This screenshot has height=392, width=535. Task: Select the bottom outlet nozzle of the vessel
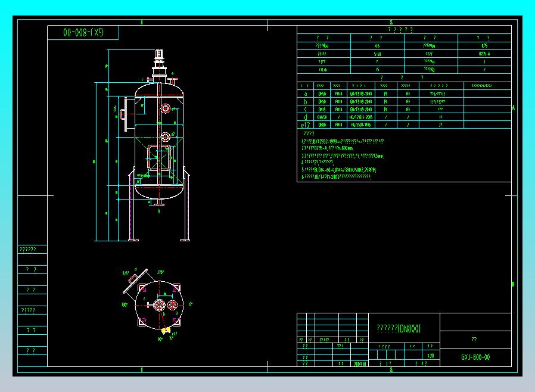(x=159, y=203)
